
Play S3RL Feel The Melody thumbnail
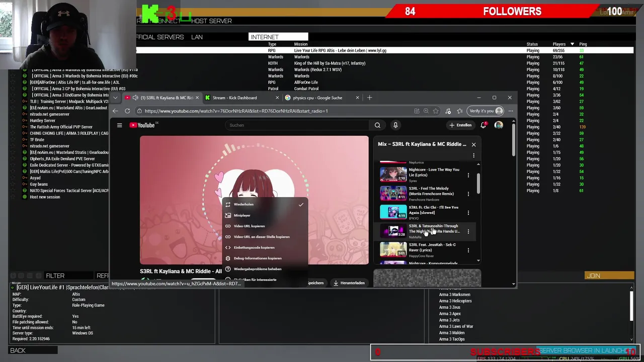tap(393, 194)
